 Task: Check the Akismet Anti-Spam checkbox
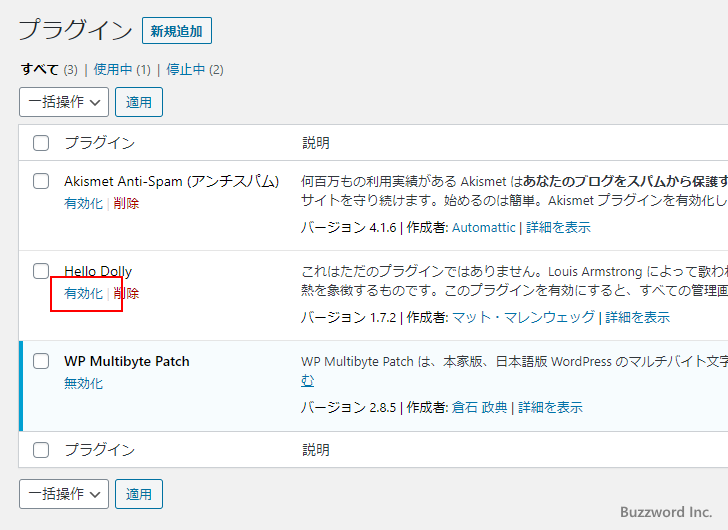[x=41, y=181]
